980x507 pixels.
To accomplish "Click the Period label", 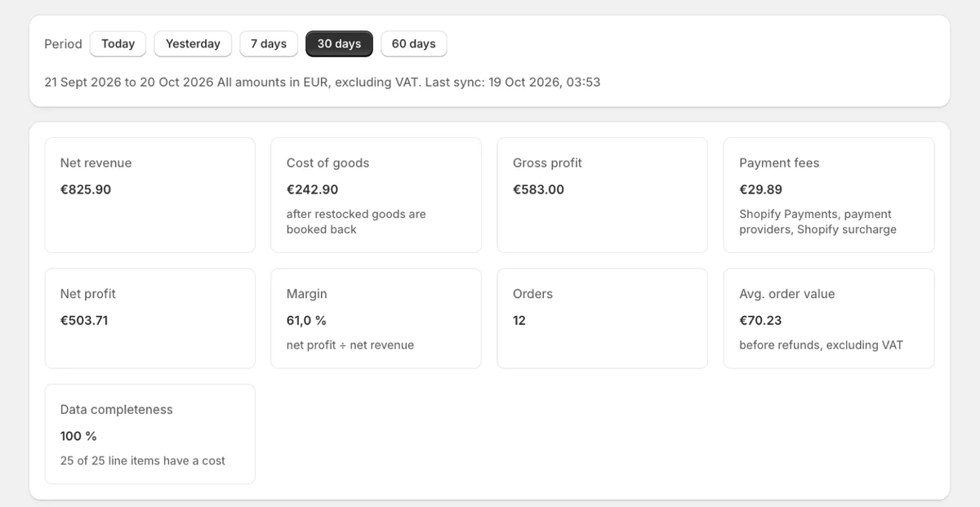I will (x=63, y=44).
